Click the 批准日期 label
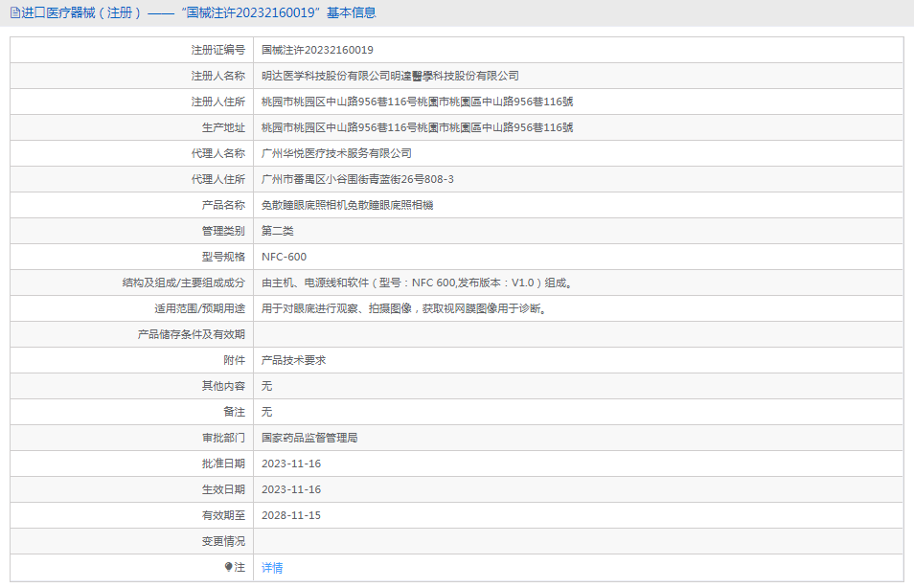 pos(223,464)
